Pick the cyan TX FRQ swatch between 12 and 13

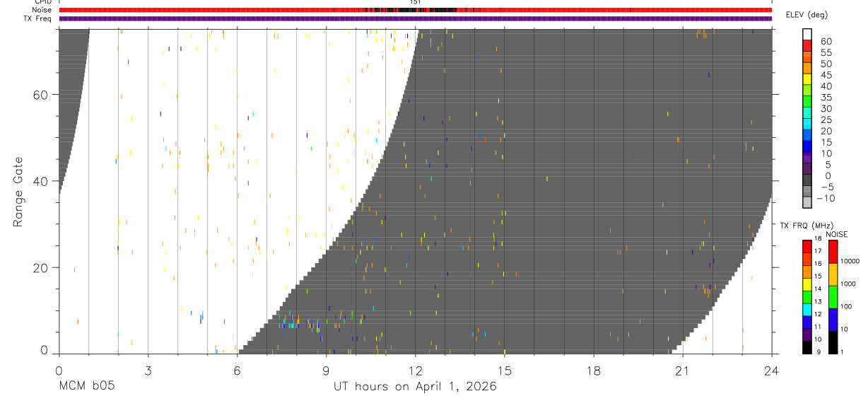[x=807, y=309]
